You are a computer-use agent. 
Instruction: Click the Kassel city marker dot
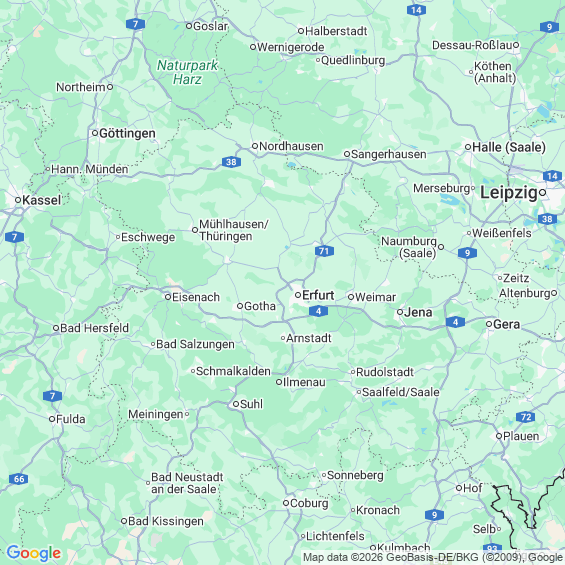(18, 200)
